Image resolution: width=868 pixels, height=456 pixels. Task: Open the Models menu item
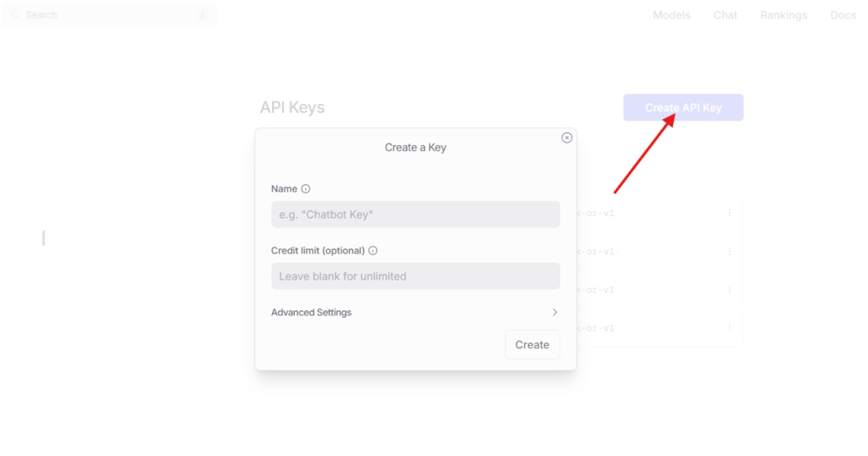(x=671, y=15)
